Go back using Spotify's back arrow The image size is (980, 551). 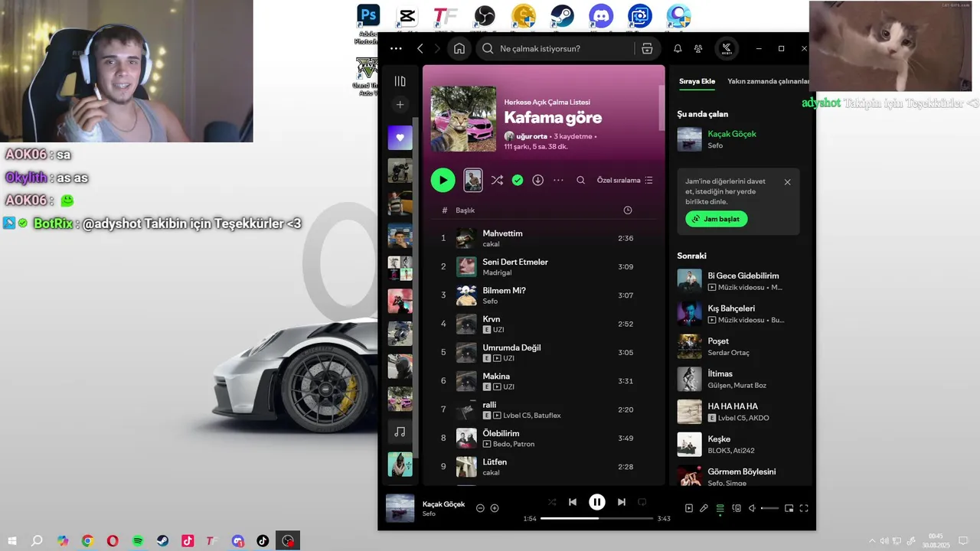(420, 48)
